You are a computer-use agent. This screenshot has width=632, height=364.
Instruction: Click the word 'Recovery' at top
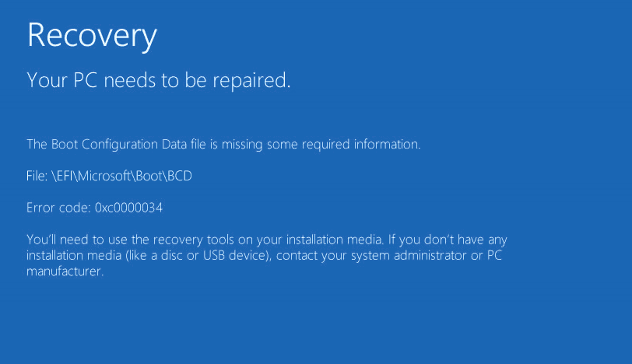[92, 37]
